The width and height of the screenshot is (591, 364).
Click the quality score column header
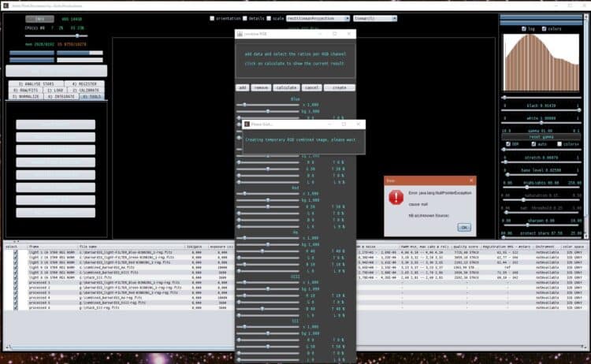pos(466,247)
